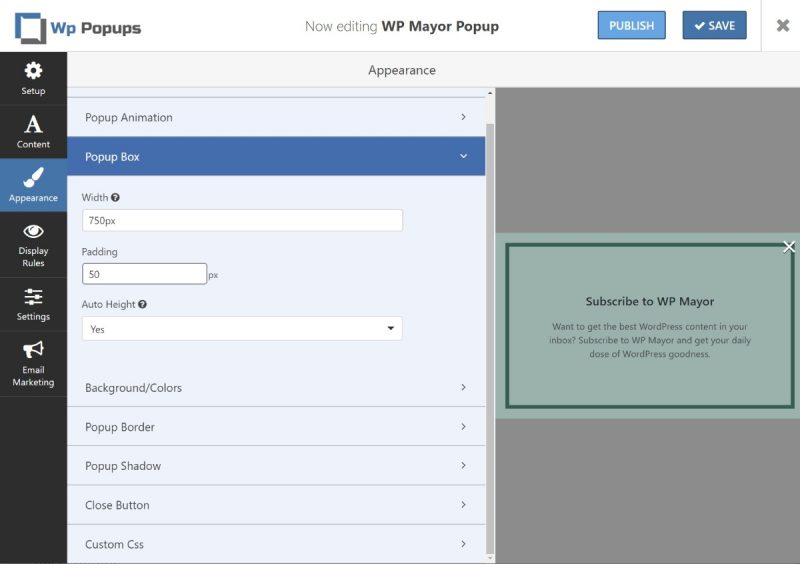The width and height of the screenshot is (800, 564).
Task: Click the Wp Popups logo
Action: pos(78,28)
